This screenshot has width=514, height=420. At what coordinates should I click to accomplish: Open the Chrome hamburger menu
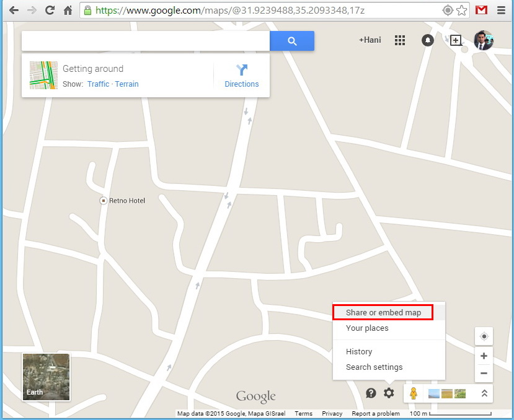click(501, 10)
